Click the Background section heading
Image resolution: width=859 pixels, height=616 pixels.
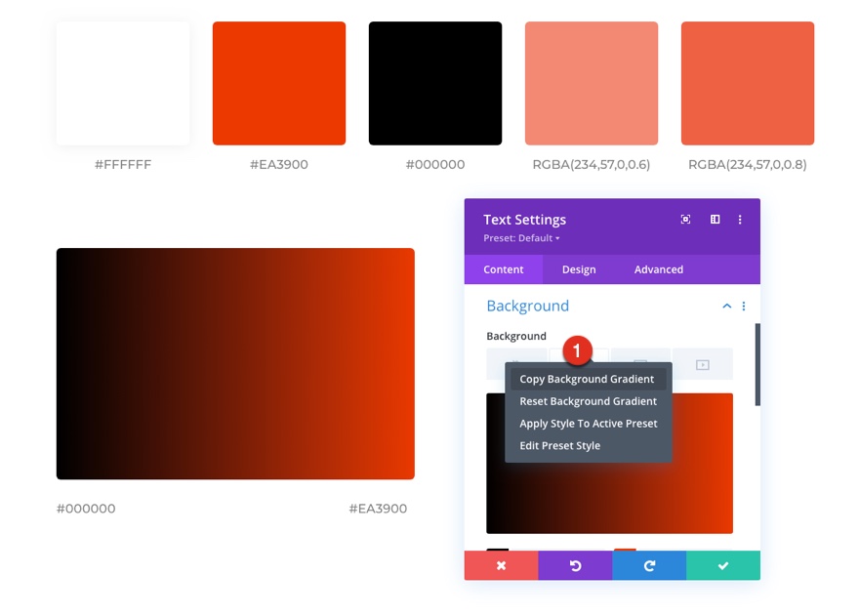(x=527, y=306)
